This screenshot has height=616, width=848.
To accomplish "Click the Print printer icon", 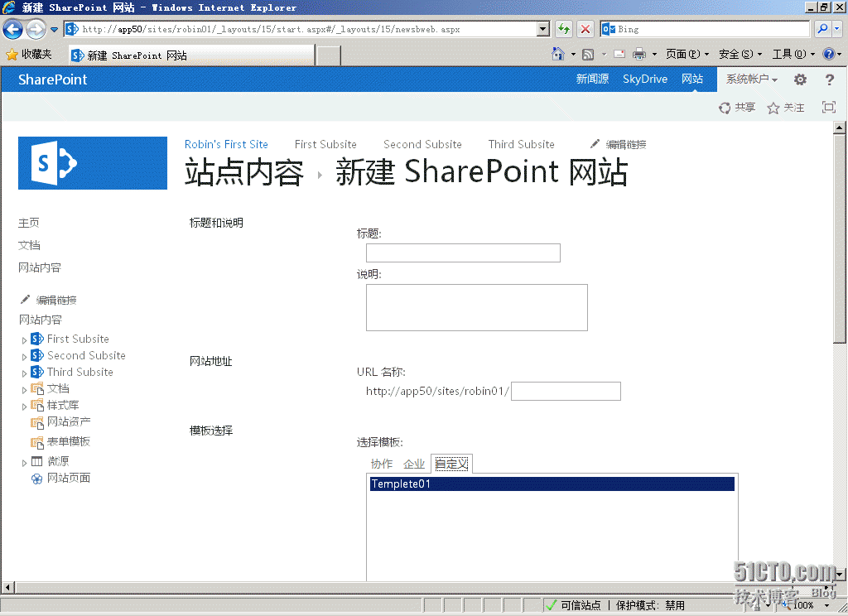I will click(x=639, y=54).
